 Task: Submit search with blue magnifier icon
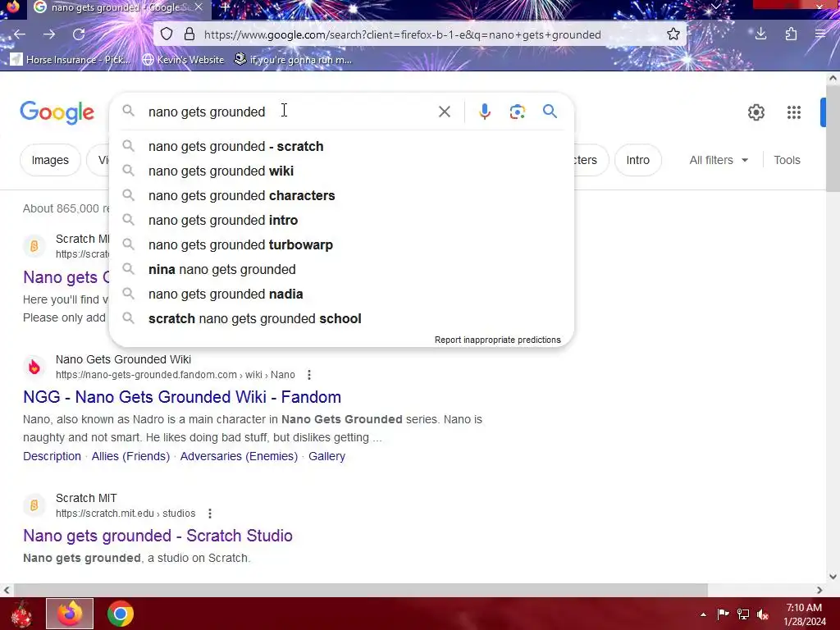[x=550, y=112]
